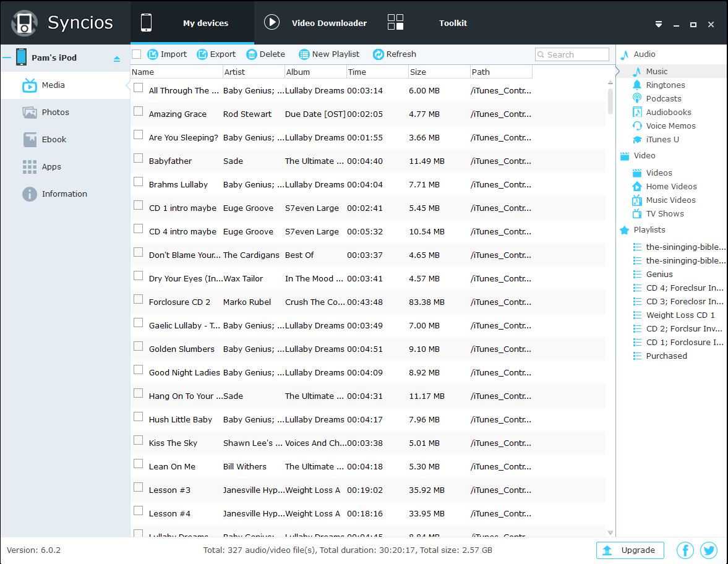Toggle the select-all checkbox in toolbar

137,54
